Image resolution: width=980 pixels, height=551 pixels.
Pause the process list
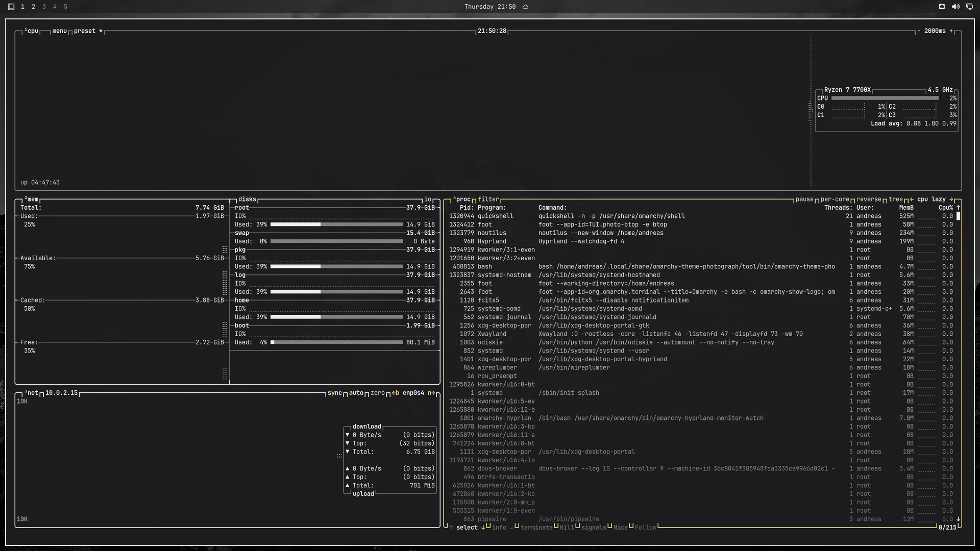click(804, 199)
